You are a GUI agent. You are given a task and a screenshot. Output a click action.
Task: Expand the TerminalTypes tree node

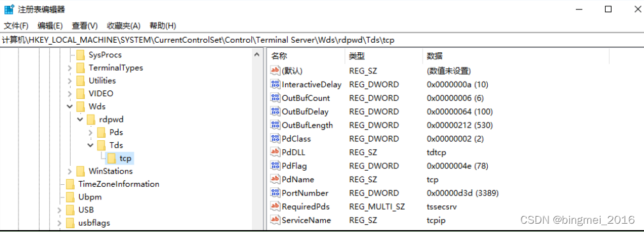point(70,68)
